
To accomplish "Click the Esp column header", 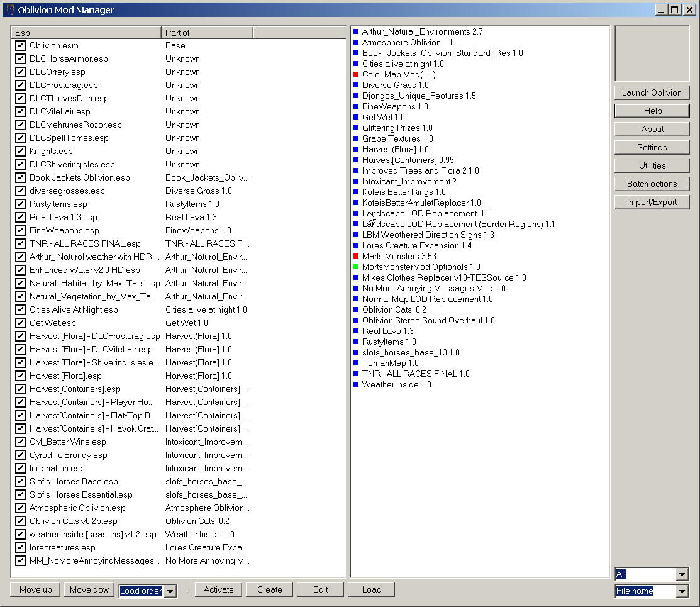I will pyautogui.click(x=86, y=33).
